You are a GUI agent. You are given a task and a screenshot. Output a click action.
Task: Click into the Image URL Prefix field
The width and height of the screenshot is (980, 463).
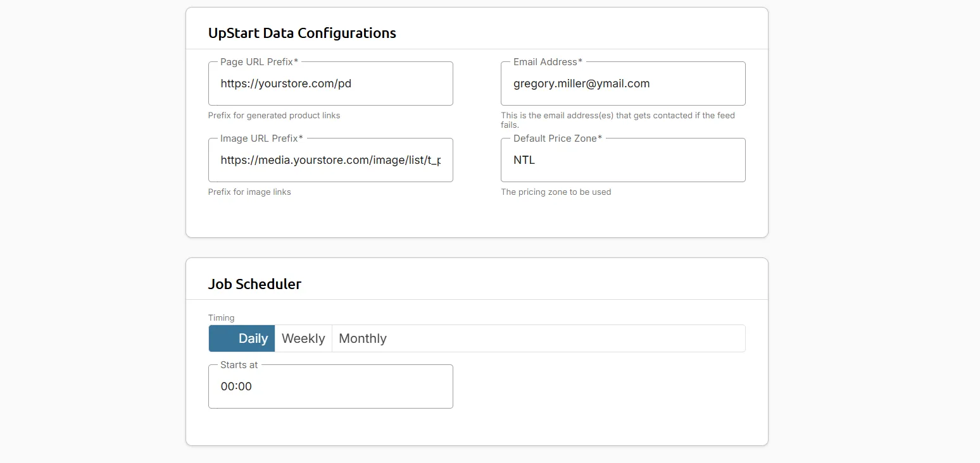tap(330, 160)
